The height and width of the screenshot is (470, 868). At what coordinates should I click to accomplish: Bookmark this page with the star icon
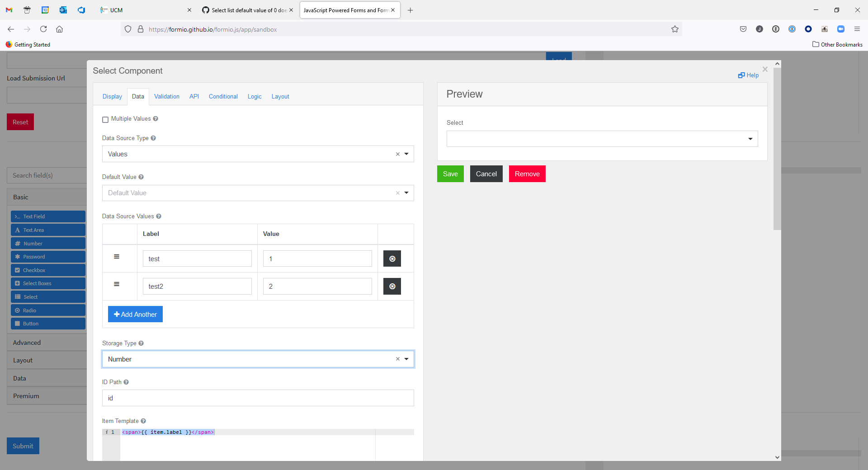pyautogui.click(x=675, y=29)
